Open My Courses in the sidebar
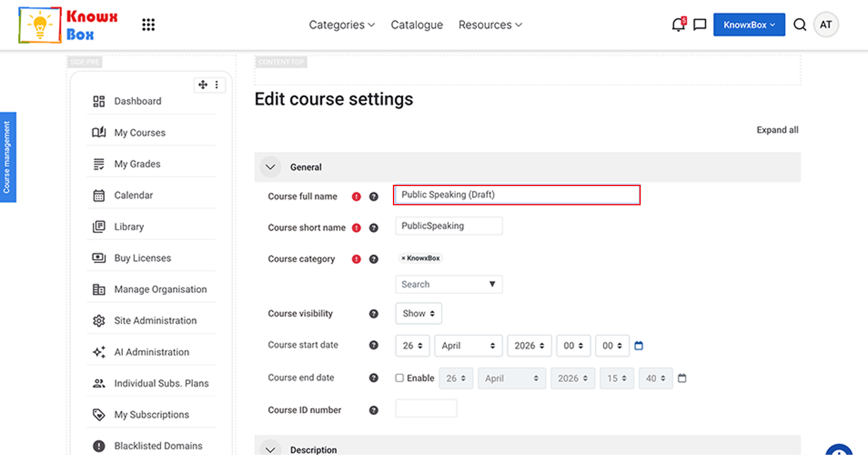 coord(140,132)
